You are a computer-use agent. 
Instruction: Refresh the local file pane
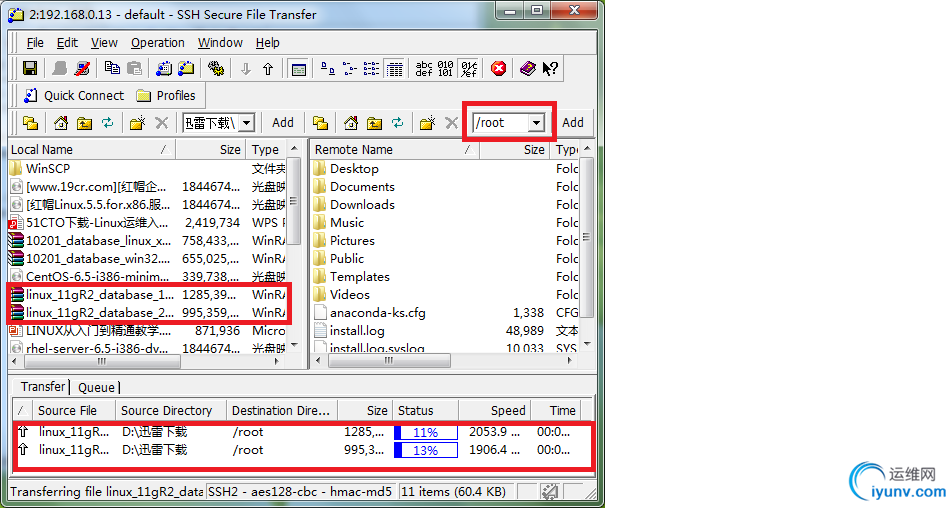pos(107,123)
